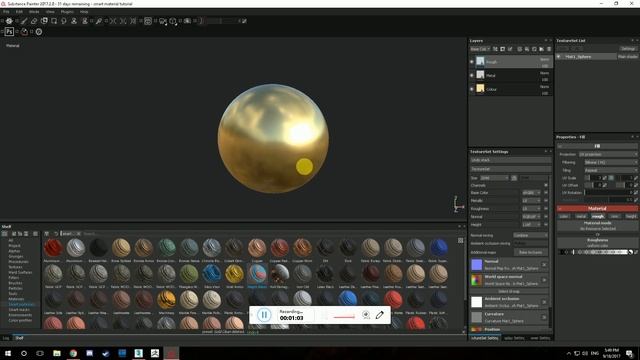The width and height of the screenshot is (640, 360).
Task: Open the Metallic format dropdown
Action: pos(531,200)
